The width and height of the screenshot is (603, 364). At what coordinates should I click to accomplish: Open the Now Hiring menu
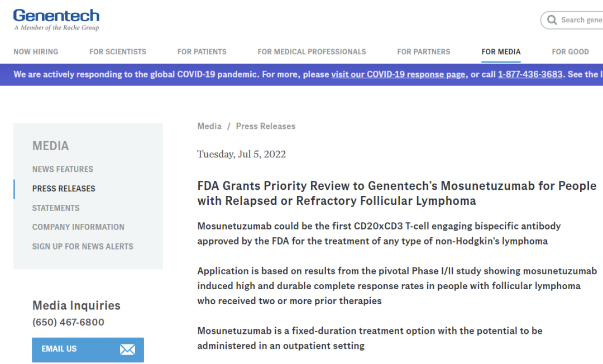pos(36,52)
